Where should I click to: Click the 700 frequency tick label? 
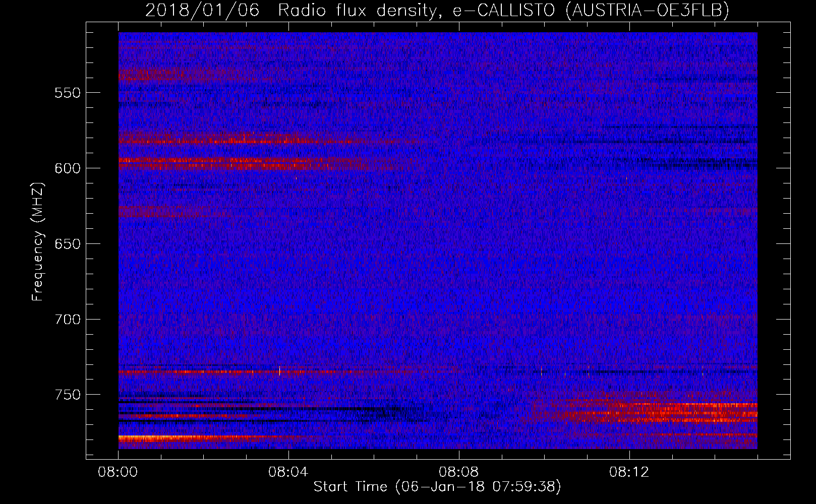click(68, 320)
